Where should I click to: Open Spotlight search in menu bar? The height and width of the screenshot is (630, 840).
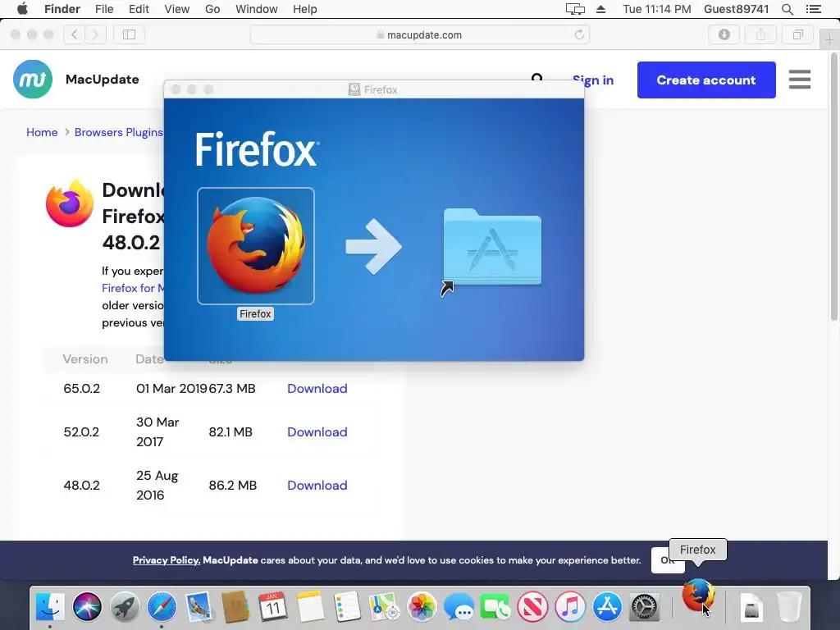[x=787, y=9]
